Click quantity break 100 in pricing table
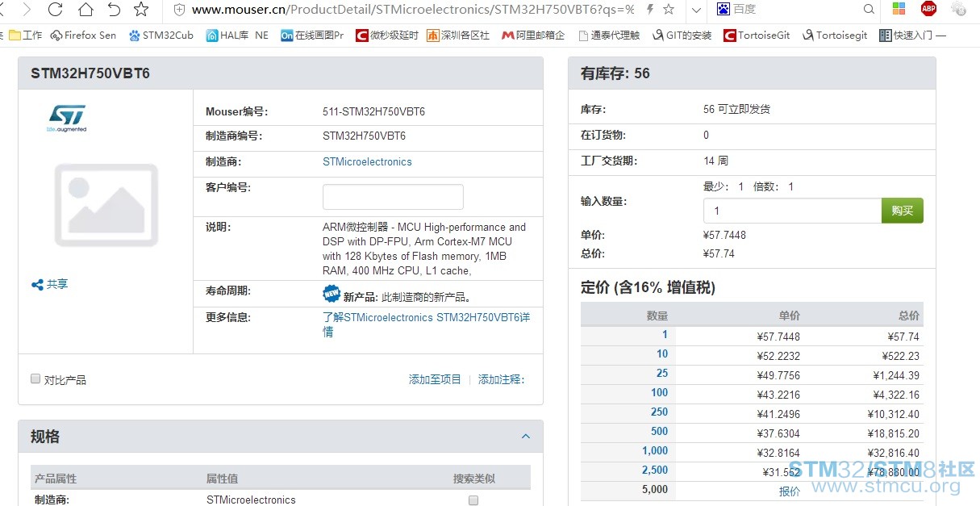Image resolution: width=980 pixels, height=506 pixels. coord(660,392)
